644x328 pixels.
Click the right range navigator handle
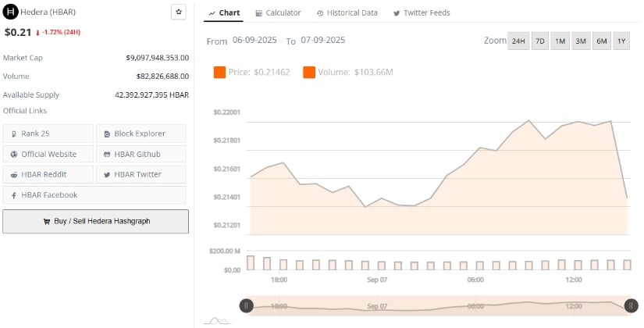click(x=631, y=305)
